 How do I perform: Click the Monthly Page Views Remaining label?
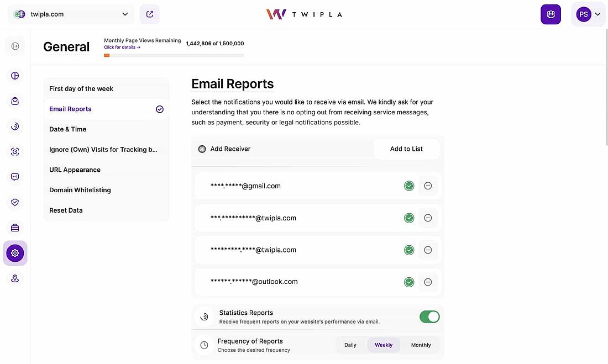pos(142,40)
